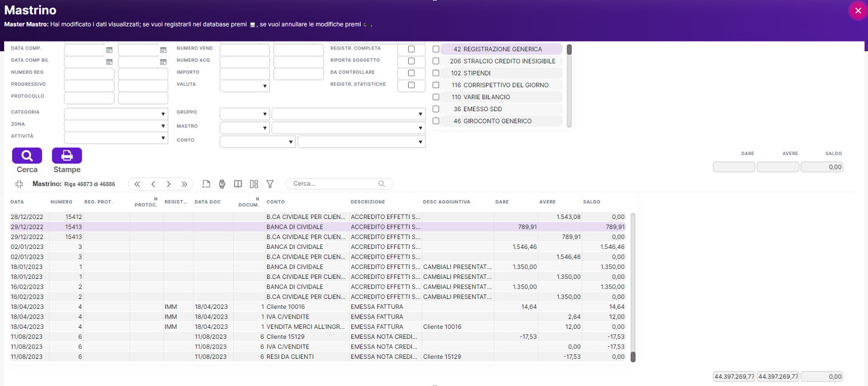Open calendar for second DATA COMP BIL field
Image resolution: width=868 pixels, height=386 pixels.
tap(163, 62)
